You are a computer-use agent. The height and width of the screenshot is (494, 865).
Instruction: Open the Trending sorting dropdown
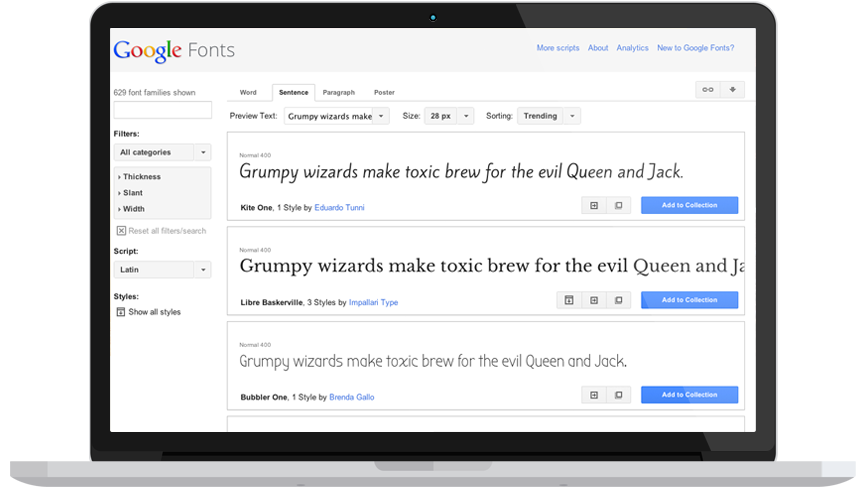point(548,116)
